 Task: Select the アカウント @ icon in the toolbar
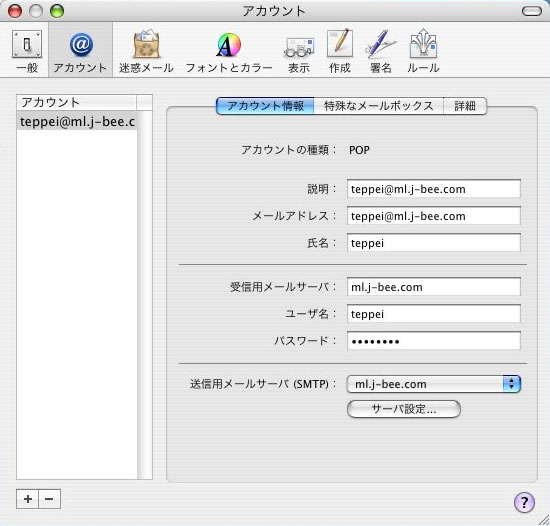(80, 51)
